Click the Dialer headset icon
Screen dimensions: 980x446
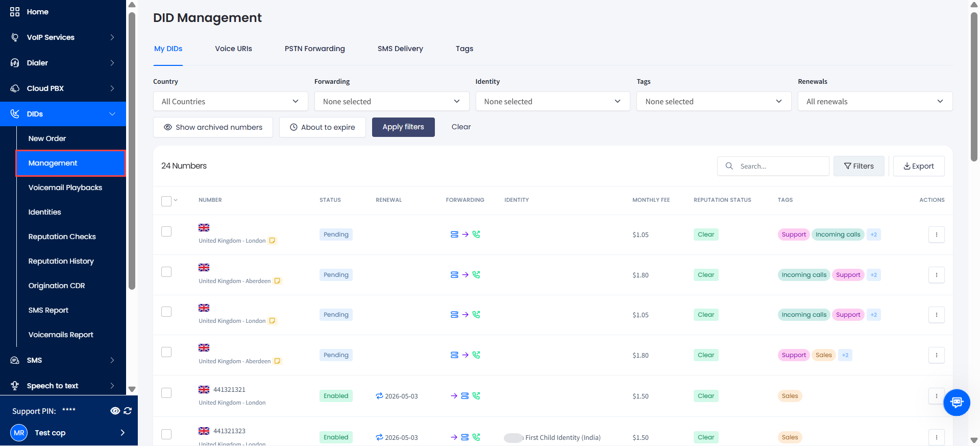15,63
